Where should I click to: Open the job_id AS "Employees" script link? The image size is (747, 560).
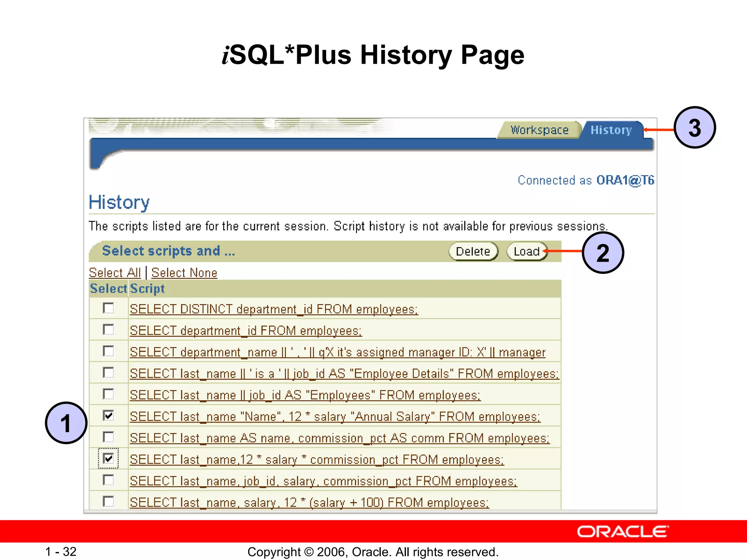[305, 395]
